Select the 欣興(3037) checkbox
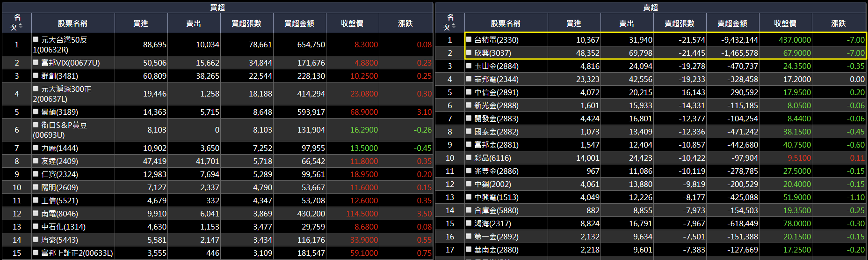 469,52
